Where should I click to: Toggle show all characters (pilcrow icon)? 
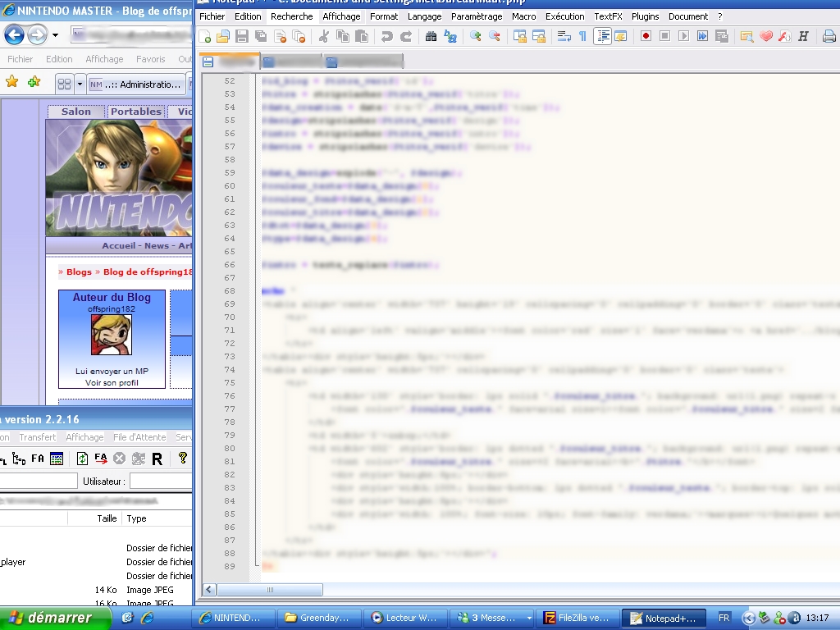tap(582, 36)
